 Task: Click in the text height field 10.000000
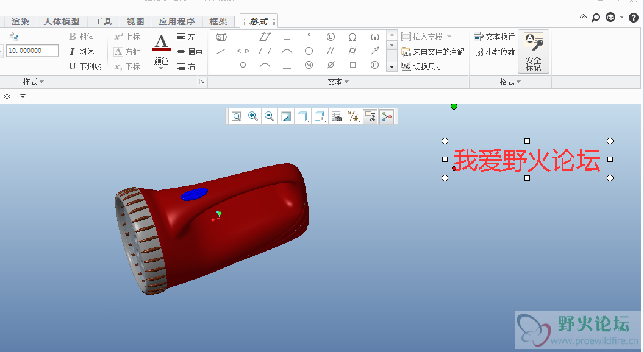pos(32,51)
